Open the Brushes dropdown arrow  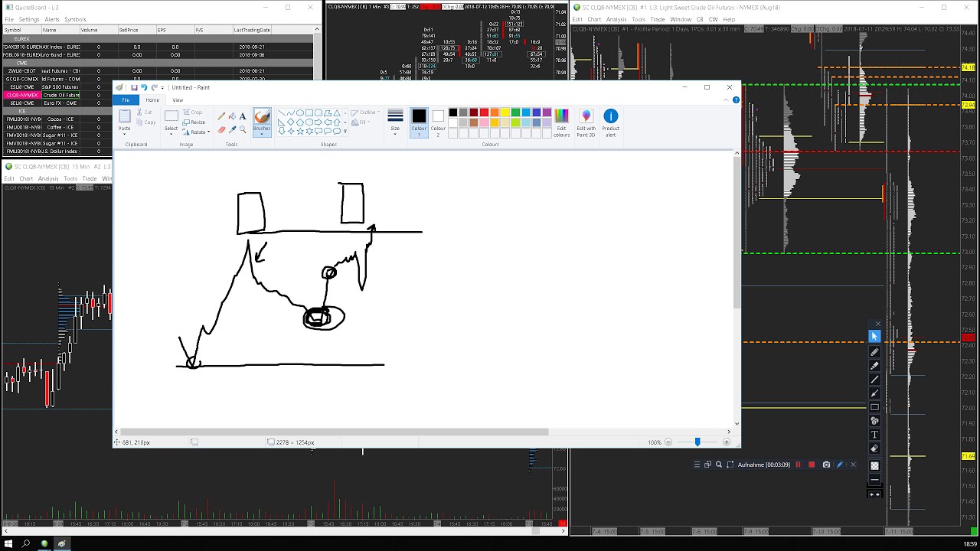pyautogui.click(x=262, y=134)
